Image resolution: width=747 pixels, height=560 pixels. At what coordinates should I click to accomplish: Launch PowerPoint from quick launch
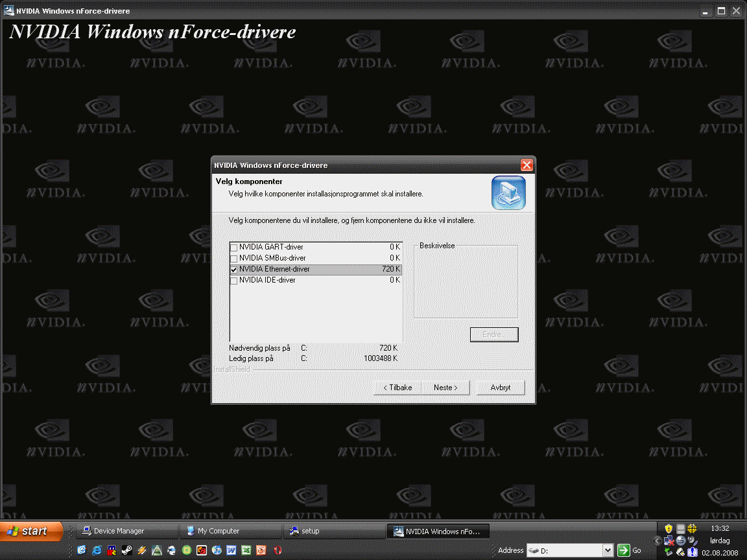(x=261, y=550)
